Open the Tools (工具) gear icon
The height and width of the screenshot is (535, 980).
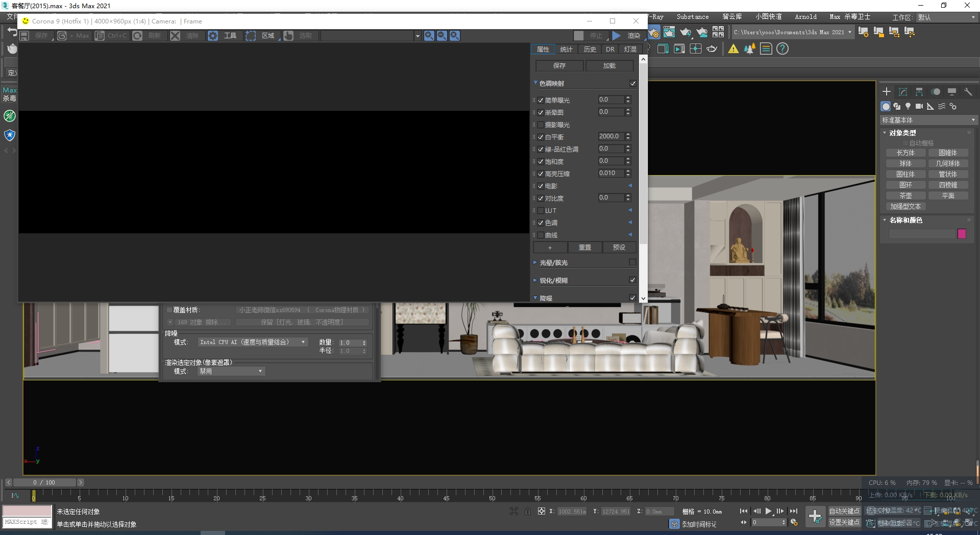coord(213,36)
